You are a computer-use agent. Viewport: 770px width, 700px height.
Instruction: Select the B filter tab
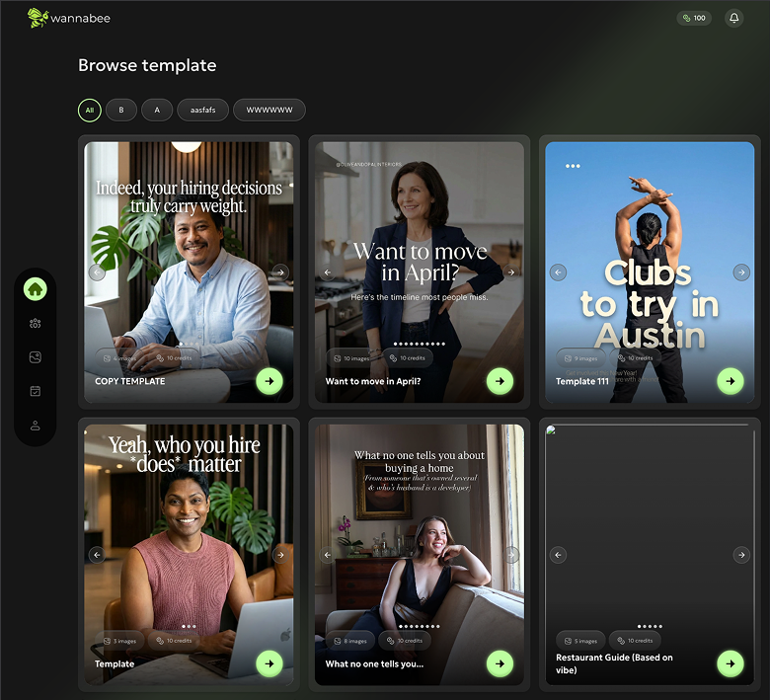(x=121, y=110)
